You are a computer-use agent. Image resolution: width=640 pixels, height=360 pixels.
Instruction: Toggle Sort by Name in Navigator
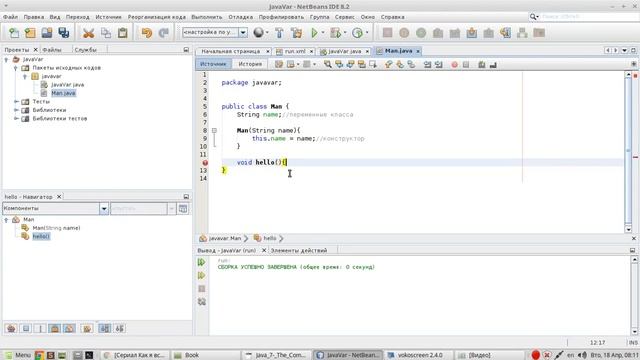tap(104, 328)
